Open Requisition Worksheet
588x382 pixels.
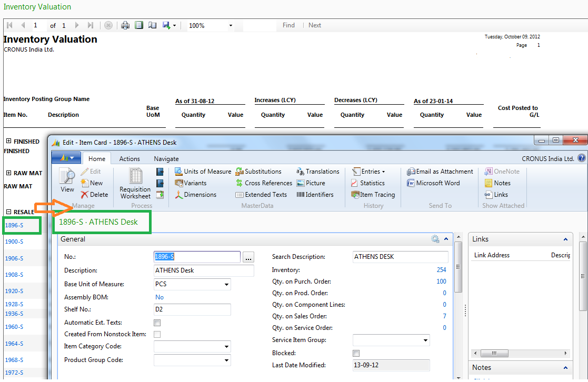[x=135, y=183]
